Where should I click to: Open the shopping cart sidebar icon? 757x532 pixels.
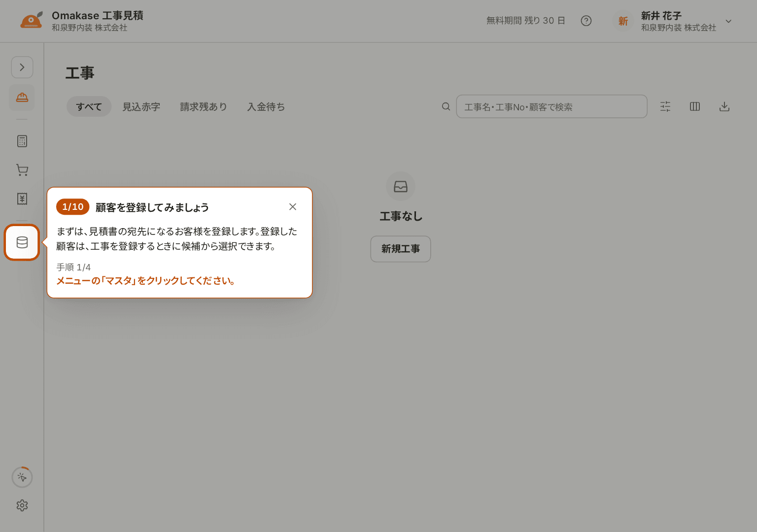pyautogui.click(x=22, y=170)
